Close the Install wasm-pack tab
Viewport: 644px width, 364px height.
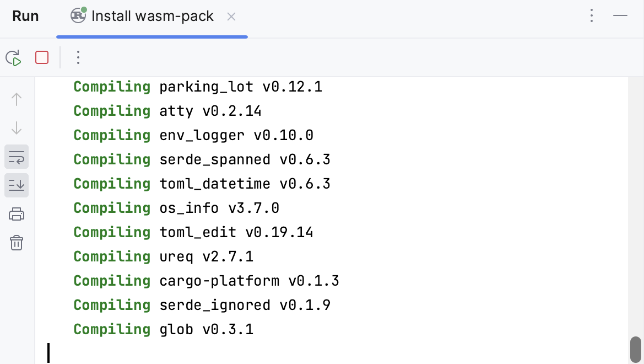(231, 17)
